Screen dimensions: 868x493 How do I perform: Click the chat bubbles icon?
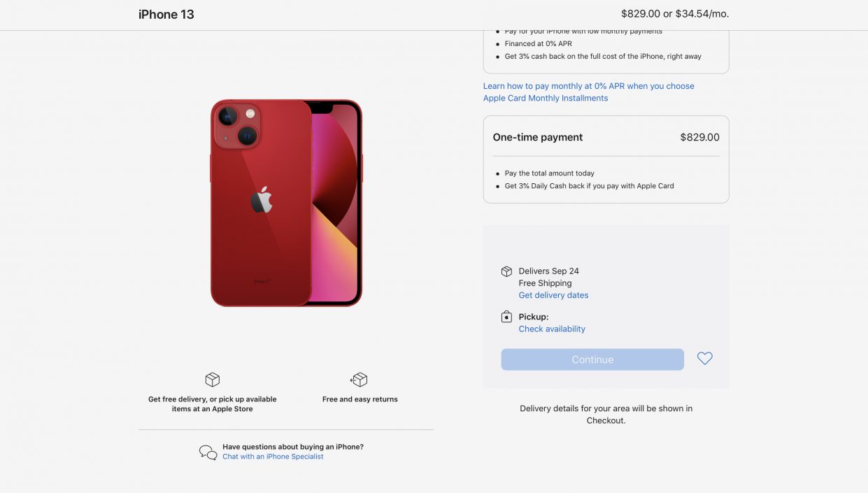click(208, 452)
